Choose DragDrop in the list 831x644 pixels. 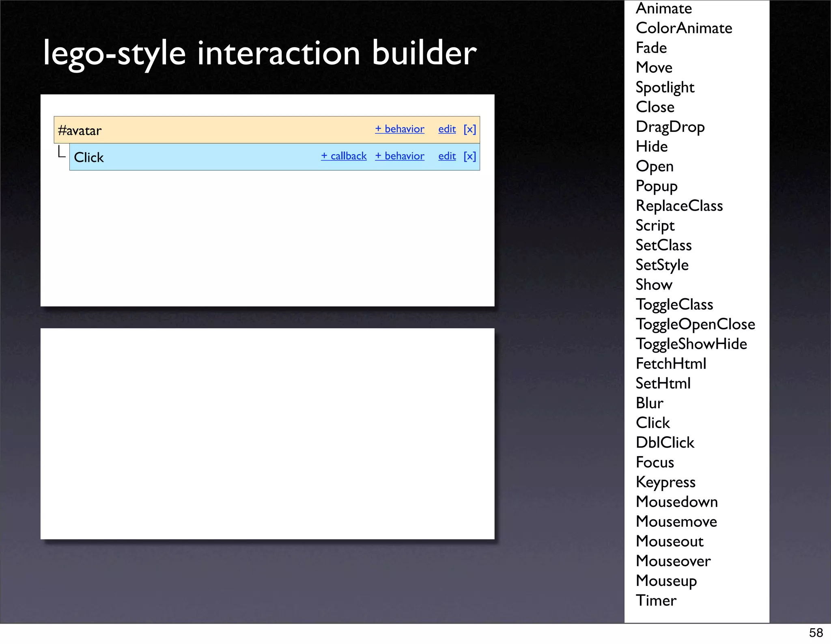point(670,127)
